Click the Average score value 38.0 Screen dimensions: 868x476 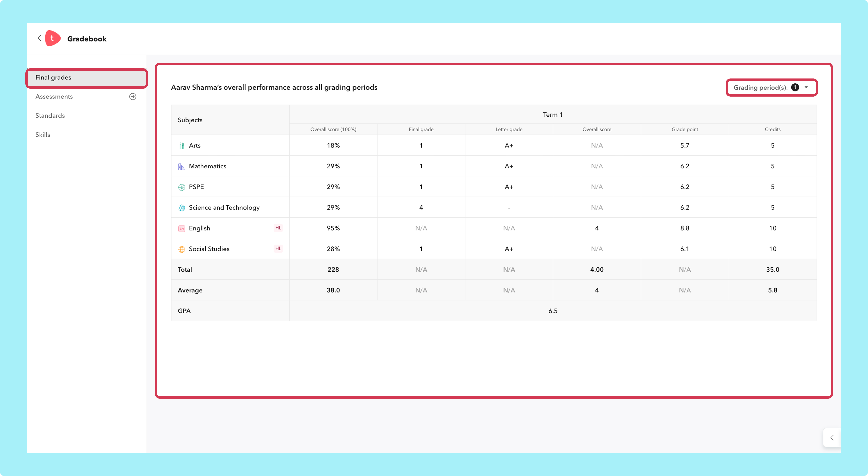click(333, 290)
